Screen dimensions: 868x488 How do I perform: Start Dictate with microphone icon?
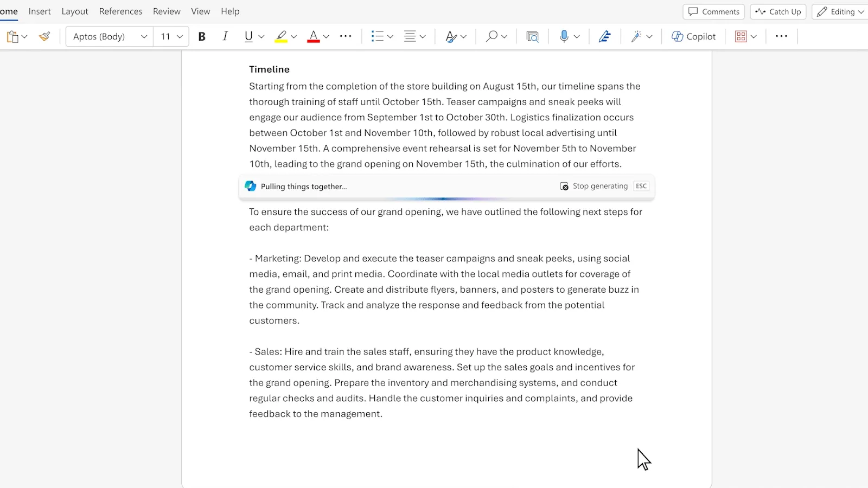click(564, 36)
